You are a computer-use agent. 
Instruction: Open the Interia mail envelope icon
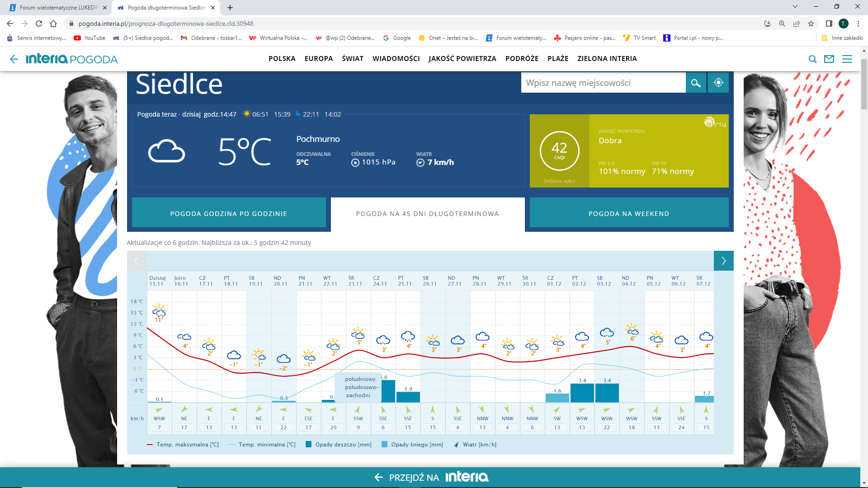coord(829,59)
